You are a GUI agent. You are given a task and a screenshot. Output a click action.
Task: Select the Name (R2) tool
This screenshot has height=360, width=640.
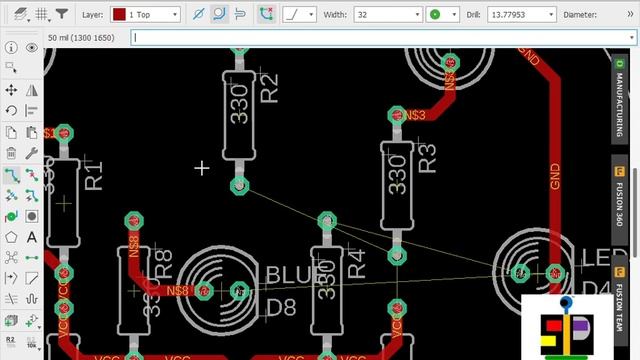coord(11,341)
